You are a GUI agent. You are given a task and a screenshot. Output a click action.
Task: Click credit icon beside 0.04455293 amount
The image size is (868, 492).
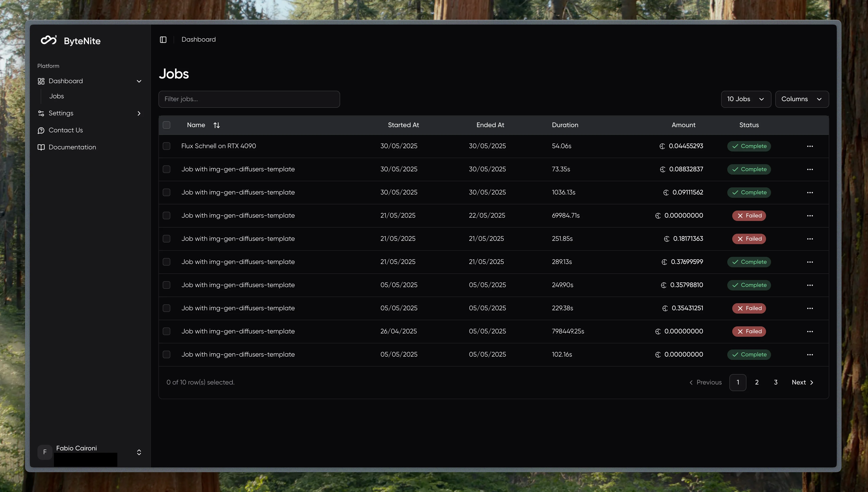point(662,146)
